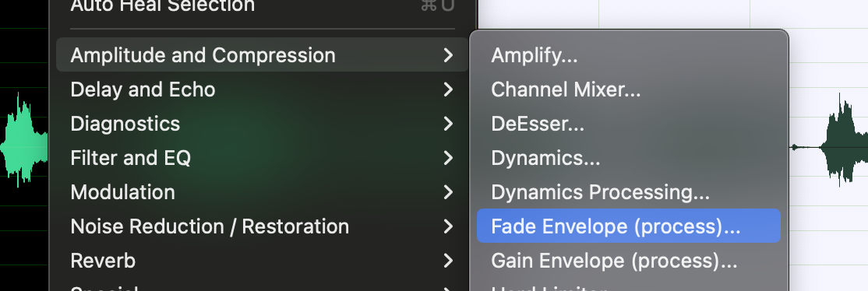Expand the Reverb submenu chevron
Image resolution: width=868 pixels, height=291 pixels.
pyautogui.click(x=448, y=261)
